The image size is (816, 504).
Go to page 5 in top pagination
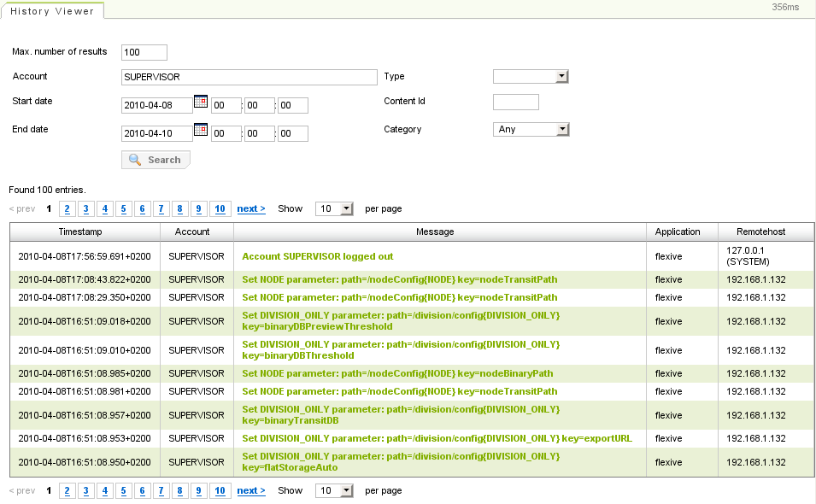(x=123, y=208)
